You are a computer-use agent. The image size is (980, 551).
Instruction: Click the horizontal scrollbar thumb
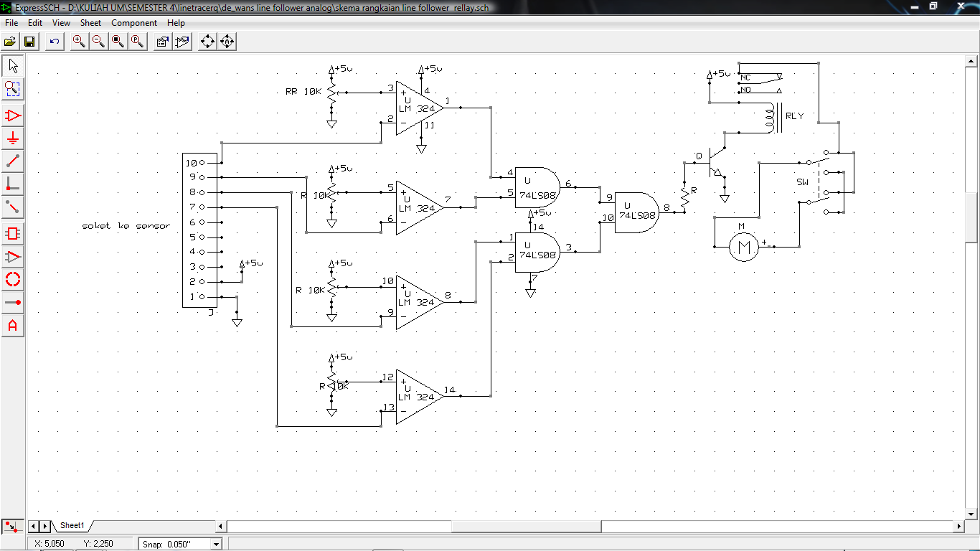coord(526,526)
